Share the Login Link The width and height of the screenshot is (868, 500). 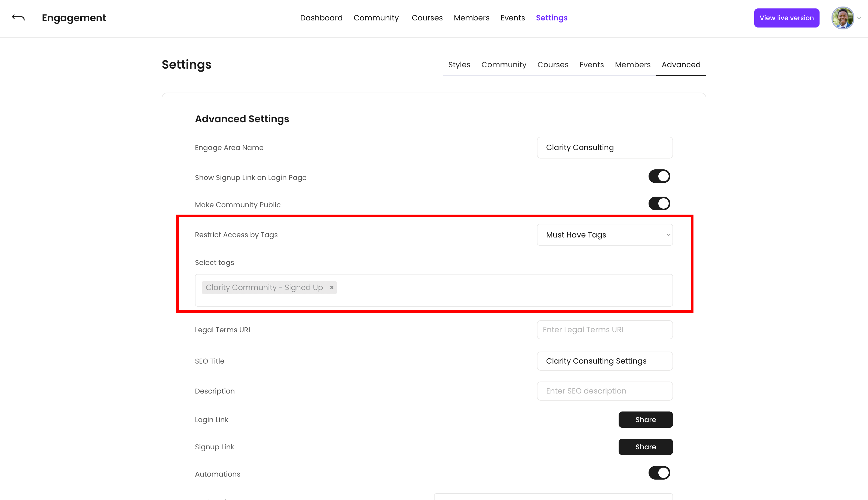(645, 420)
